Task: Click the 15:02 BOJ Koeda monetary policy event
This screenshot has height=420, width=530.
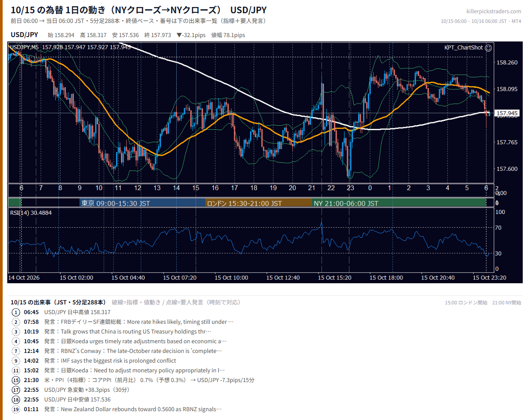Action: coord(125,370)
